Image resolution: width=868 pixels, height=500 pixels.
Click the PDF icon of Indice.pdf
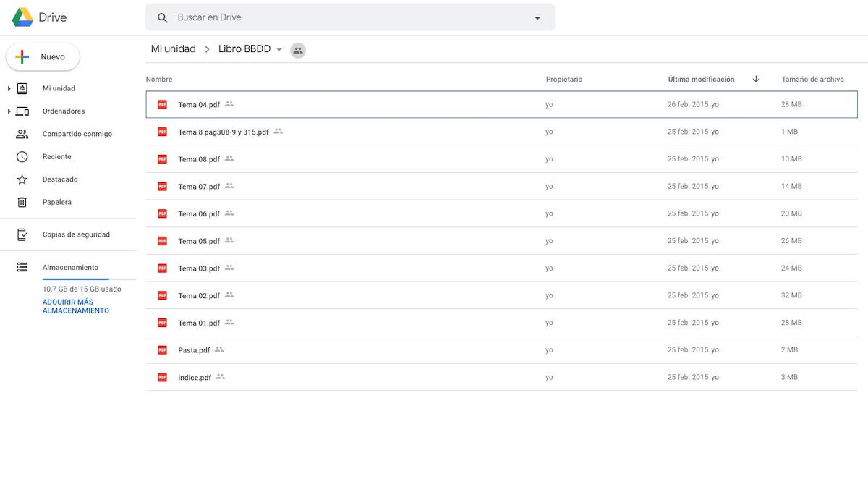pos(163,377)
